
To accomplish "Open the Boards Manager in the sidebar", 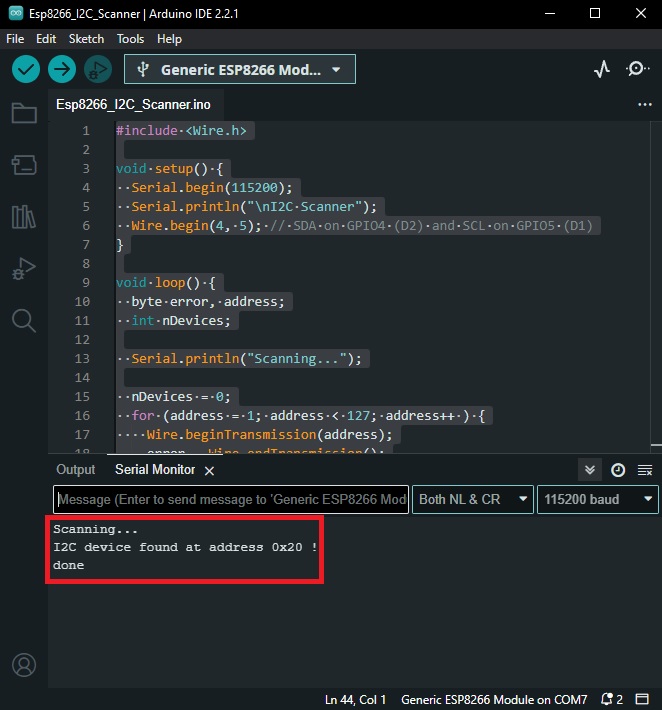I will click(x=23, y=164).
